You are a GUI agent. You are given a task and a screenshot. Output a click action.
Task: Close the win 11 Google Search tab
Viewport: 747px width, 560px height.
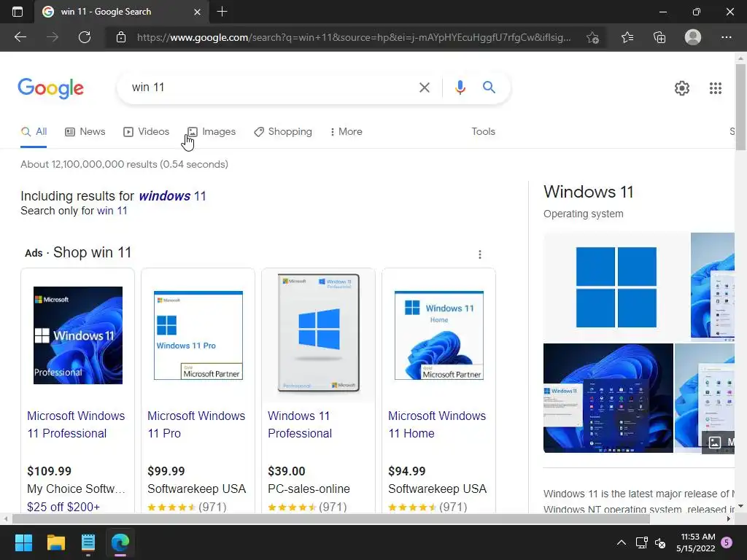click(197, 12)
